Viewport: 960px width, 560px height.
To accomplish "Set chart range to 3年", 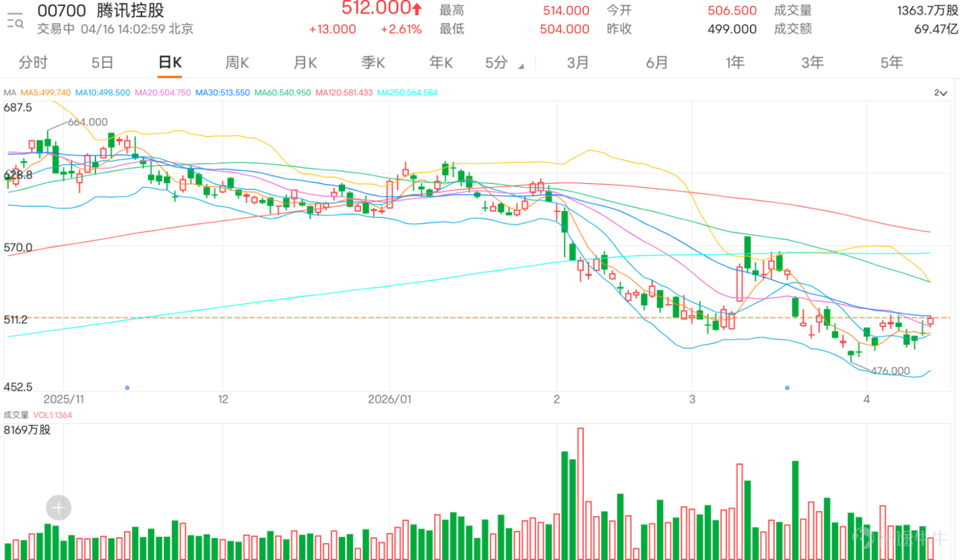I will point(812,62).
